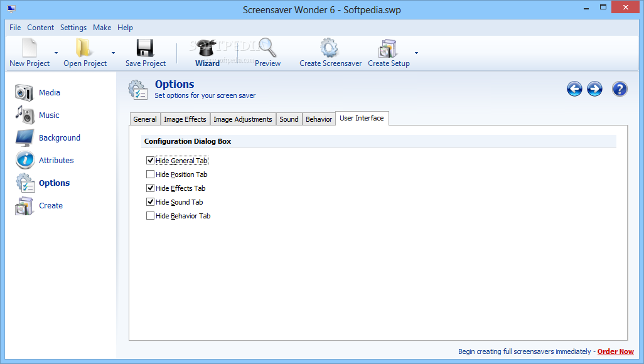This screenshot has width=644, height=364.
Task: Expand the New Project dropdown arrow
Action: tap(56, 53)
